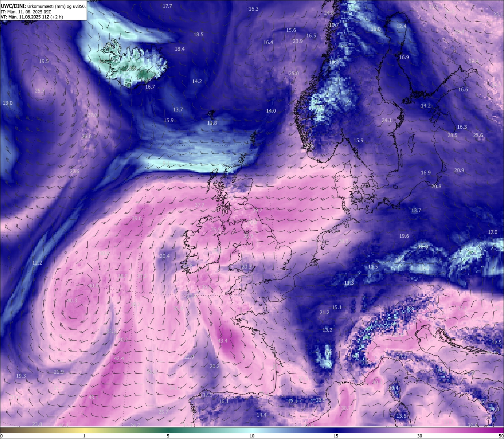This screenshot has width=504, height=439.
Task: Click the 20.9 value east of Baltic
Action: click(x=459, y=170)
